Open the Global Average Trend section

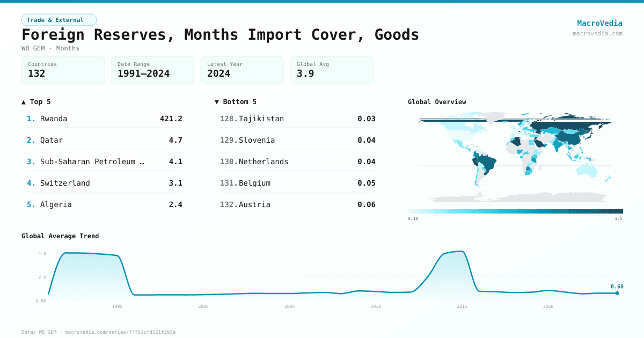pos(60,236)
